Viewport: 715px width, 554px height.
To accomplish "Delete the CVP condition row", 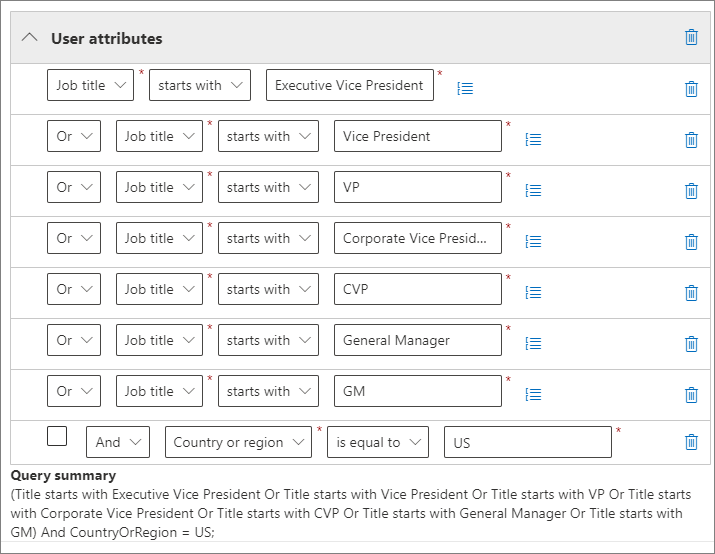I will click(691, 293).
